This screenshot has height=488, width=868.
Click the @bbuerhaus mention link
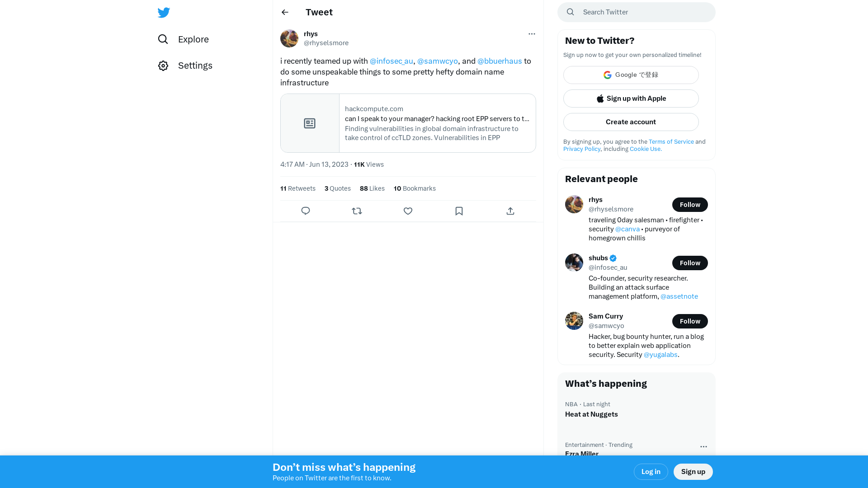500,61
